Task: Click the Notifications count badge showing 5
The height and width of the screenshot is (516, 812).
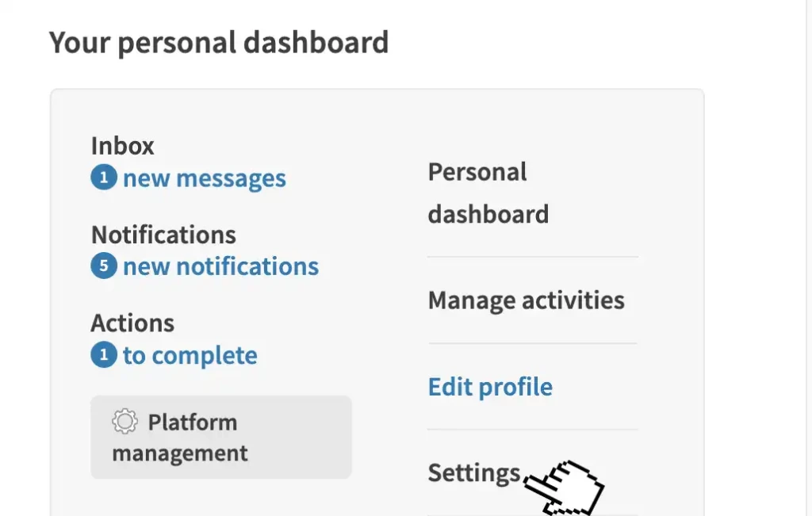Action: (103, 267)
